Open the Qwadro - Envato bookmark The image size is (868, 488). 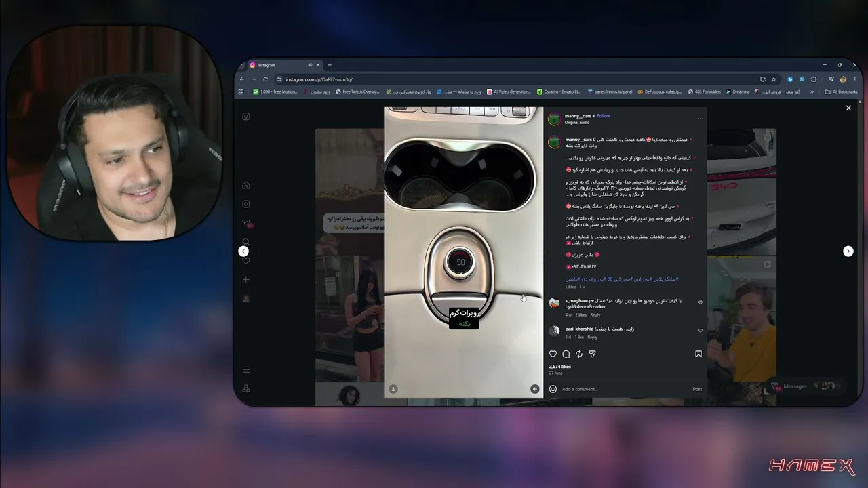[x=559, y=91]
